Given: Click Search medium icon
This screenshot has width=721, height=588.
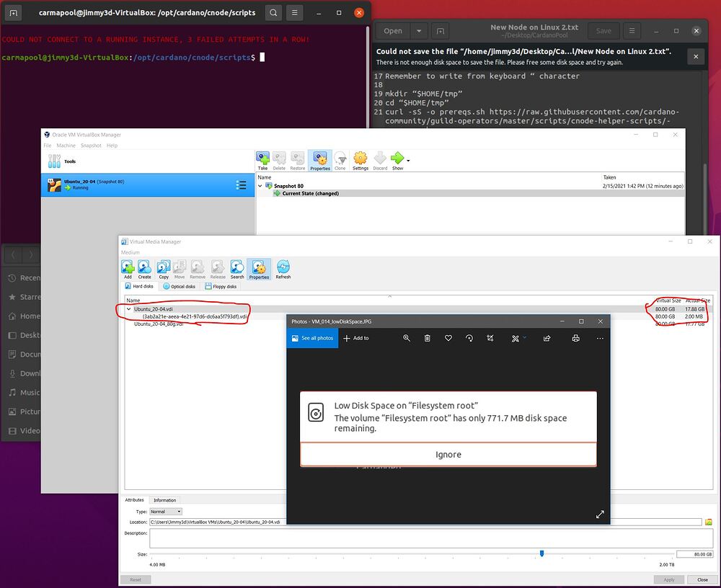Looking at the screenshot, I should (237, 269).
